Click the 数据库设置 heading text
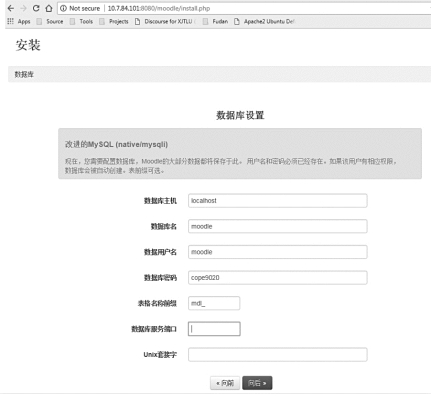Image resolution: width=431 pixels, height=396 pixels. pos(240,115)
